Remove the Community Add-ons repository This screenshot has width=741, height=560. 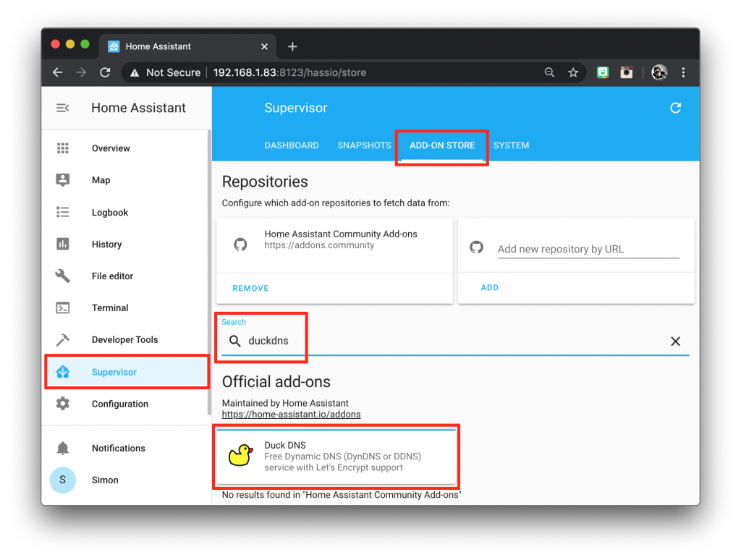[250, 288]
